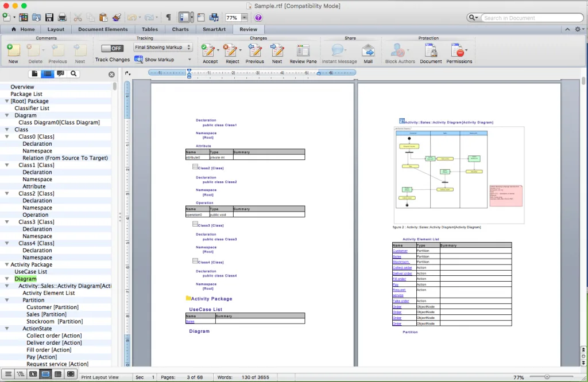Toggle the Sidebar button in toolbar

pyautogui.click(x=184, y=17)
